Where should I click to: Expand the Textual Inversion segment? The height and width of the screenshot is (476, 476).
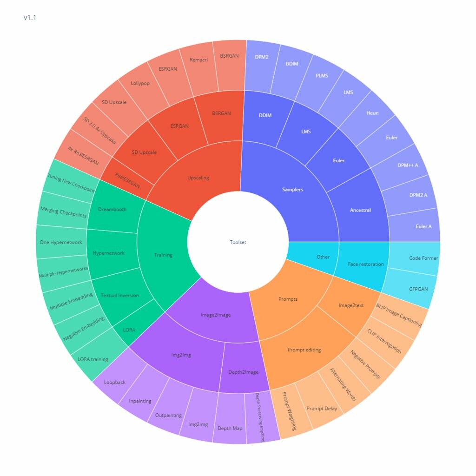[x=119, y=295]
